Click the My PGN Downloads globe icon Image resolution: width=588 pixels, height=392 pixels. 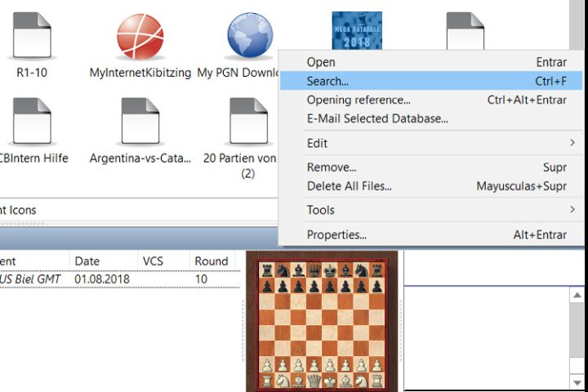pos(249,36)
